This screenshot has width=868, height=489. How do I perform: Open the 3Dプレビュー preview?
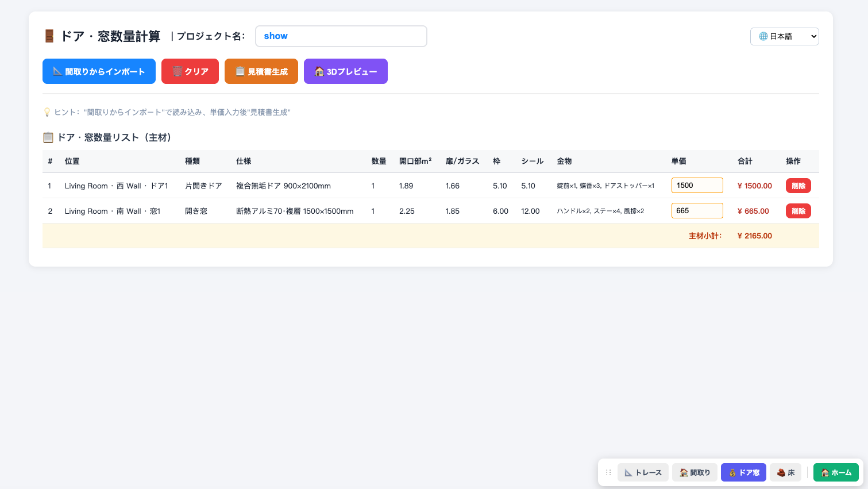tap(346, 71)
